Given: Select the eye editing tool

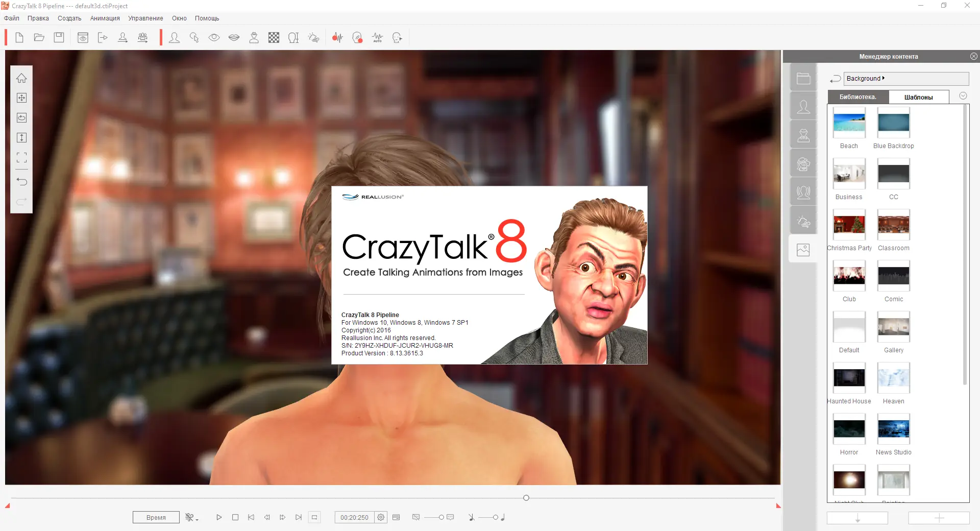Looking at the screenshot, I should click(x=214, y=37).
